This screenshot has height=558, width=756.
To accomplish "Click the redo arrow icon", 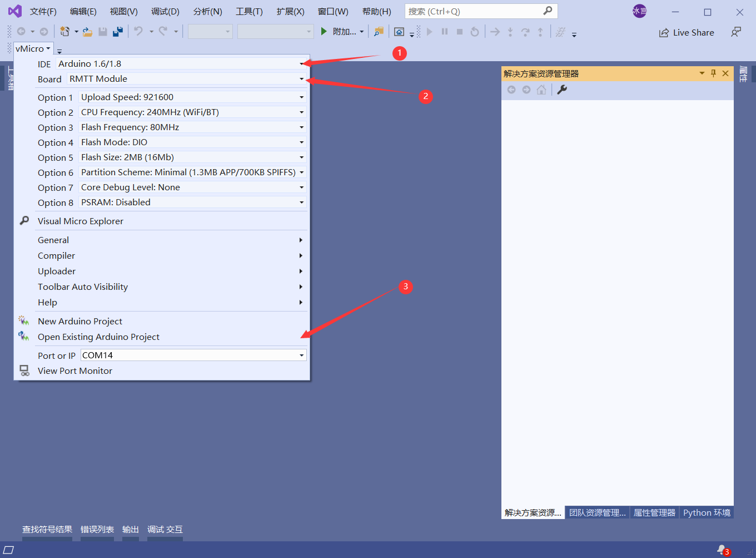I will click(x=163, y=32).
